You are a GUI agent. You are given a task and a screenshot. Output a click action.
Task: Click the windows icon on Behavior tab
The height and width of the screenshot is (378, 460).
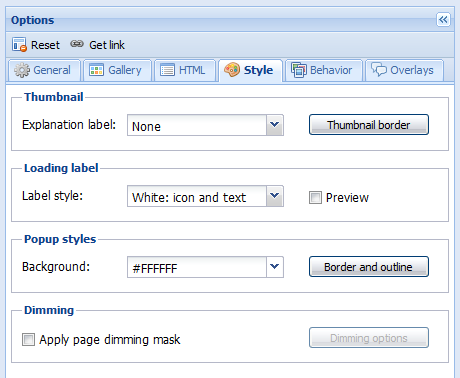[299, 70]
